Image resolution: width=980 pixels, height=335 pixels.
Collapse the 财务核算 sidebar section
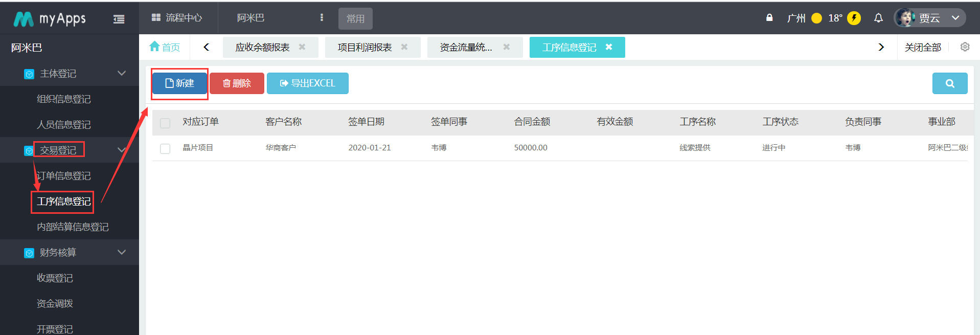tap(122, 252)
